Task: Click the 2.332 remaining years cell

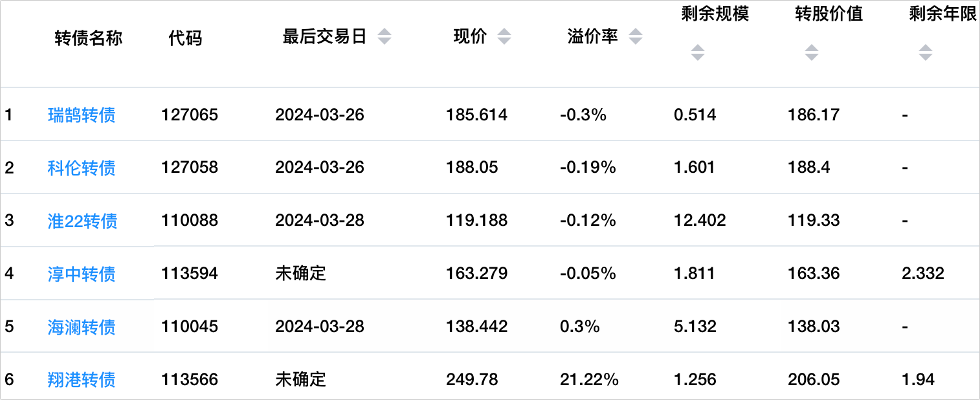Action: click(x=922, y=274)
